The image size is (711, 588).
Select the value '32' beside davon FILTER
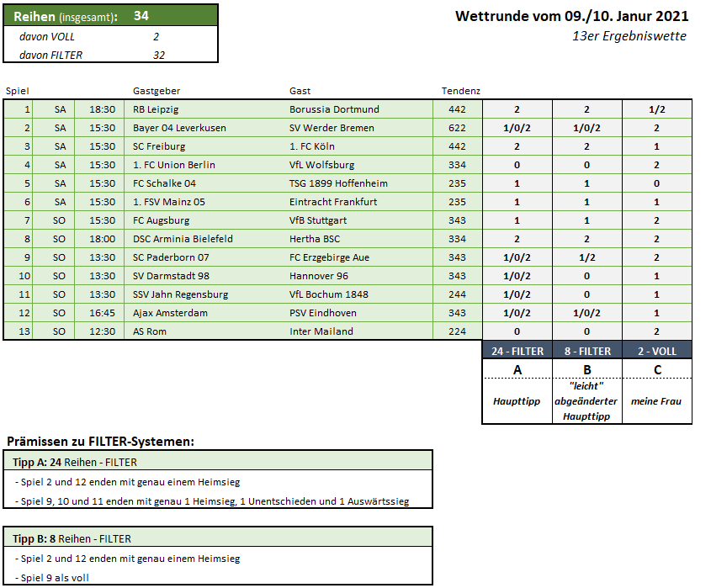pyautogui.click(x=159, y=56)
